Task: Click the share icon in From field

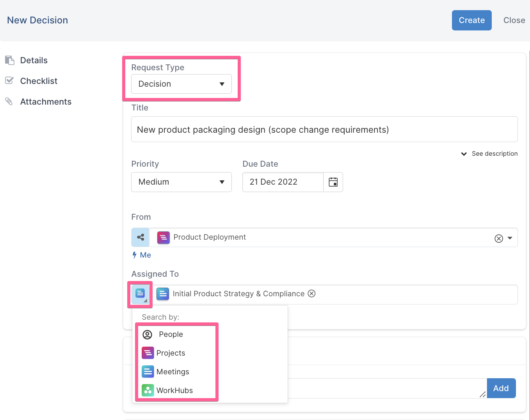Action: coord(141,237)
